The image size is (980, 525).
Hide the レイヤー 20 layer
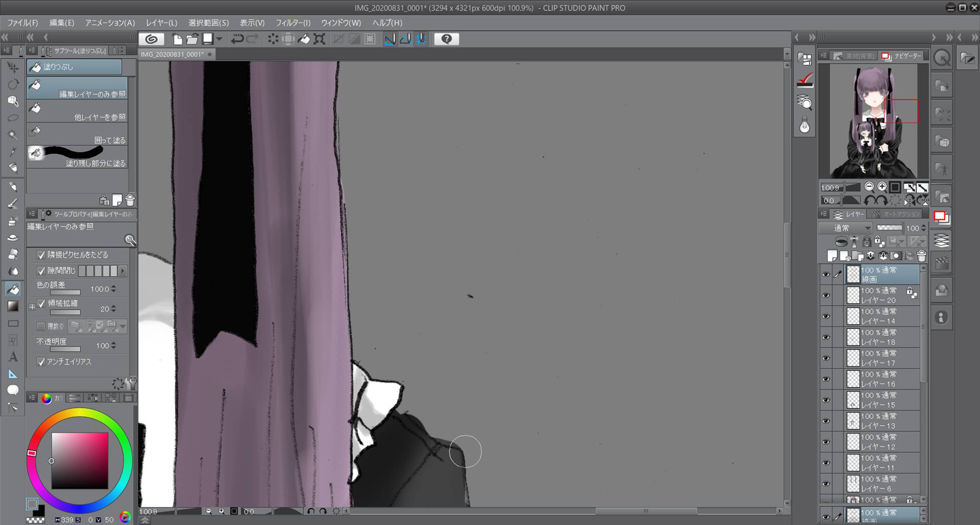pos(826,296)
